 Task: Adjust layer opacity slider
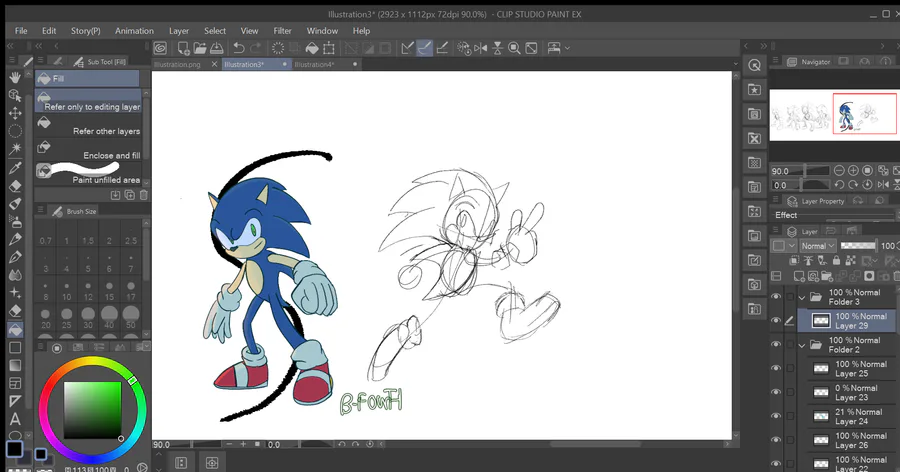(x=858, y=246)
